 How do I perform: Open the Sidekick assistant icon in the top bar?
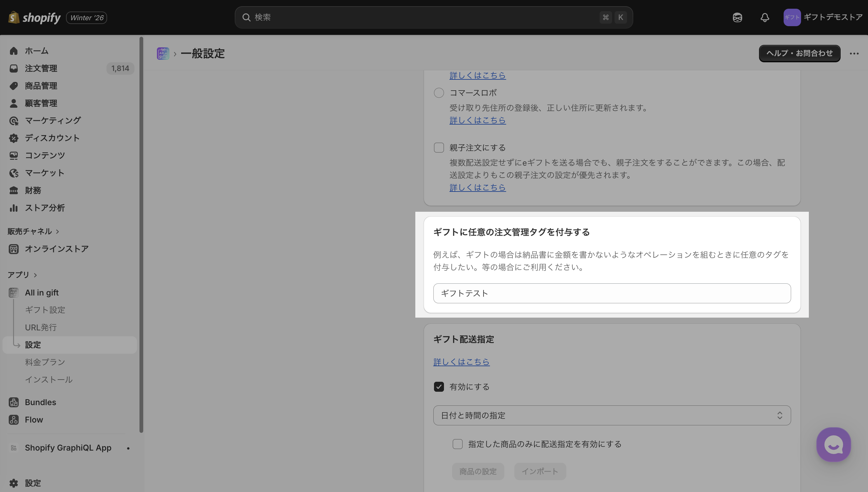737,17
